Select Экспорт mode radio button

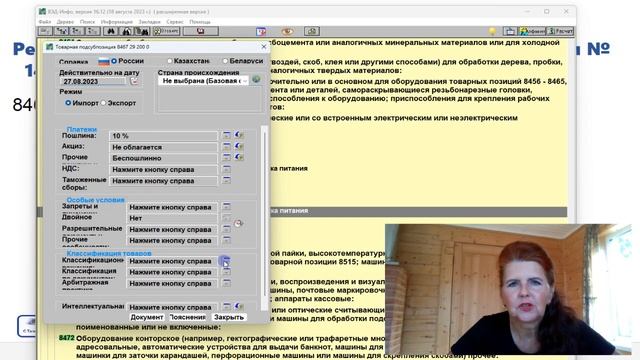click(103, 103)
